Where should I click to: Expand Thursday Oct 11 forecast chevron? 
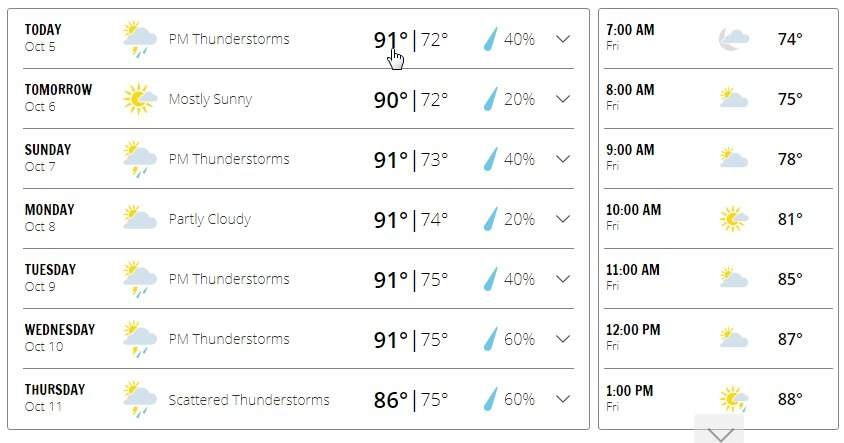pos(562,399)
